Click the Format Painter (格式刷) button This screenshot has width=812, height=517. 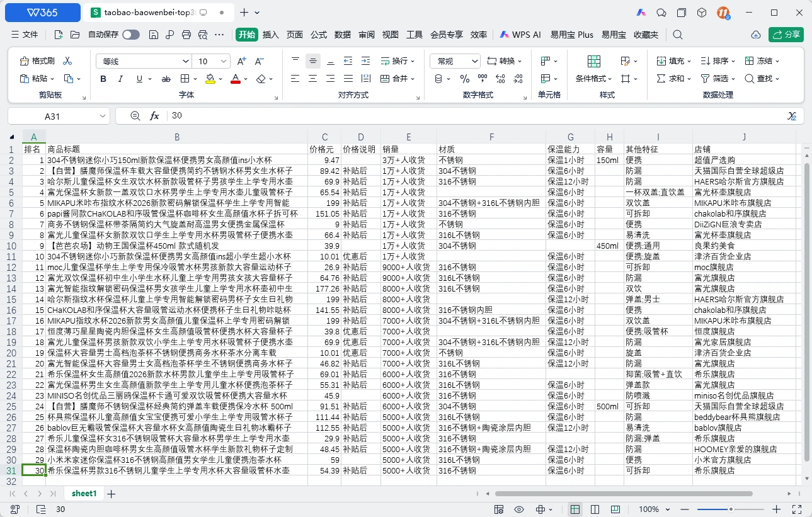(x=37, y=61)
